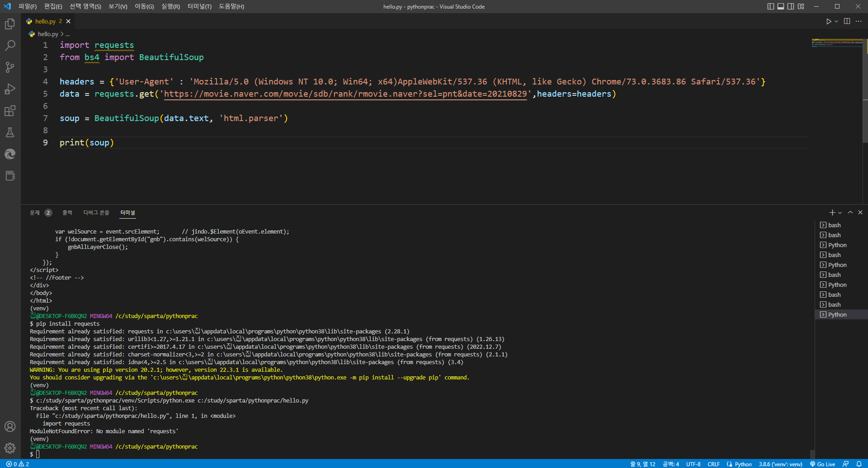Switch to the 출력 output tab
868x468 pixels.
pyautogui.click(x=67, y=212)
